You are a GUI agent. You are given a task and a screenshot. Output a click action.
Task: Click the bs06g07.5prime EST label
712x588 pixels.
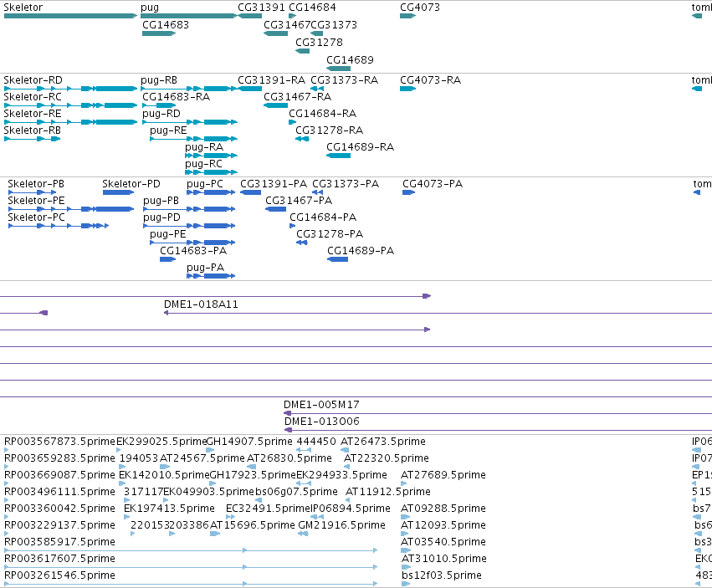tap(296, 492)
